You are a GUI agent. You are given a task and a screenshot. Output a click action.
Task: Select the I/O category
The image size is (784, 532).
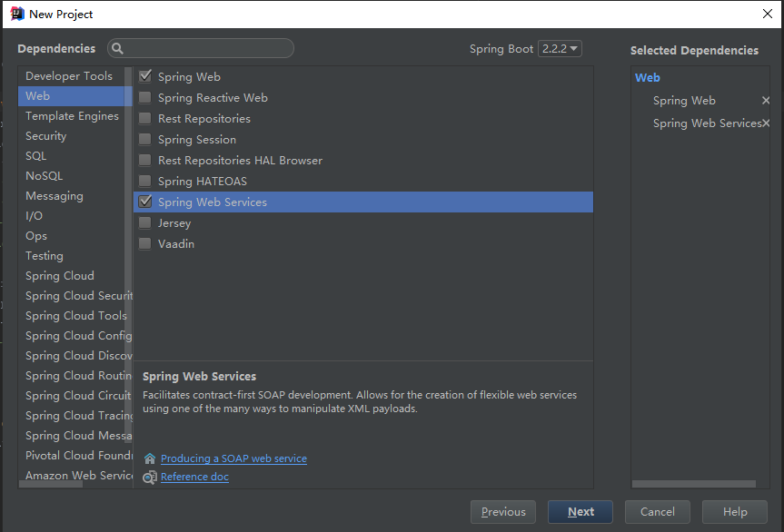tap(34, 216)
